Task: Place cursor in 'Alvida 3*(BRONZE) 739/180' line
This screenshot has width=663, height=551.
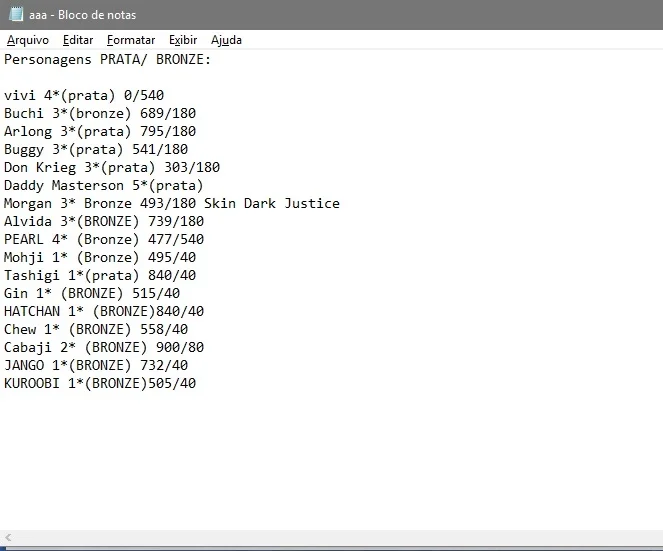Action: (104, 221)
